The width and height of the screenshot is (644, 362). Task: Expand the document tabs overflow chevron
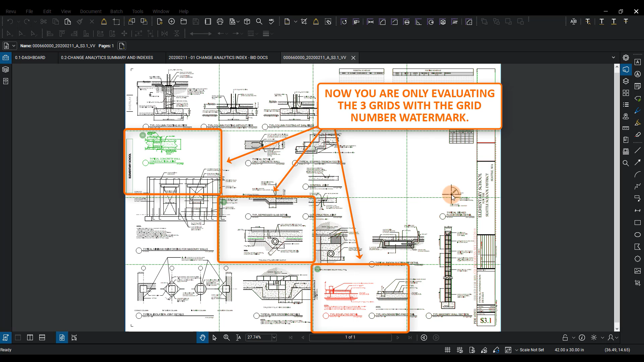coord(613,58)
